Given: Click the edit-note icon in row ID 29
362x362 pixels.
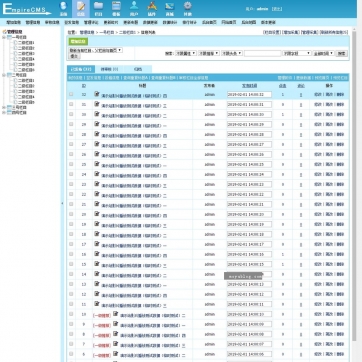Looking at the screenshot, I should click(97, 124).
